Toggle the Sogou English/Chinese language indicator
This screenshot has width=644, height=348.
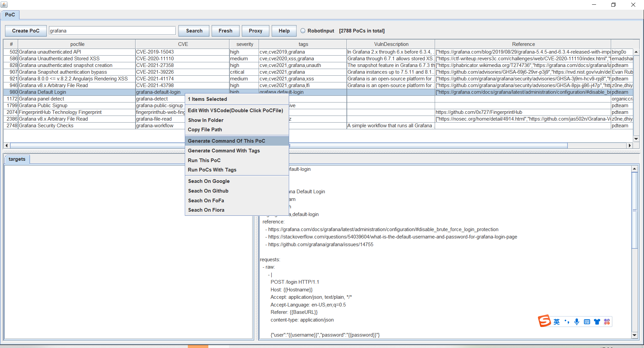557,322
